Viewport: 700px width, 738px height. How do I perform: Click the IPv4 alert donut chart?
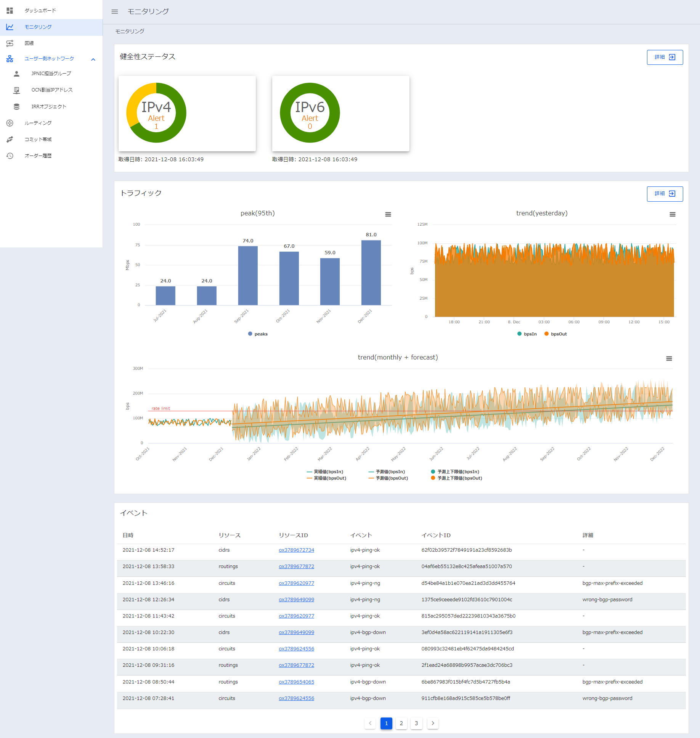click(x=156, y=113)
